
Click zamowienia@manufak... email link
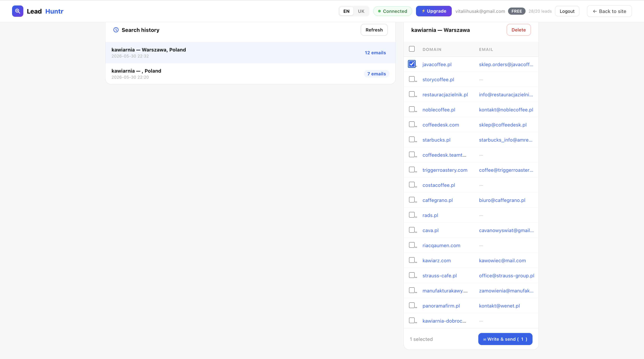(506, 291)
